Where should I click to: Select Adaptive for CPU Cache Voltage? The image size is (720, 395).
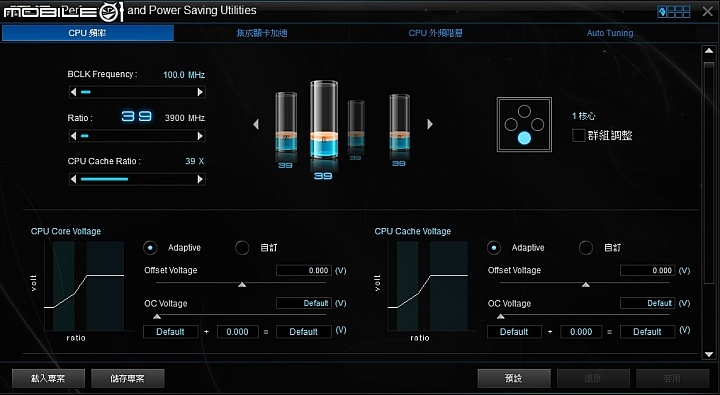pos(494,248)
